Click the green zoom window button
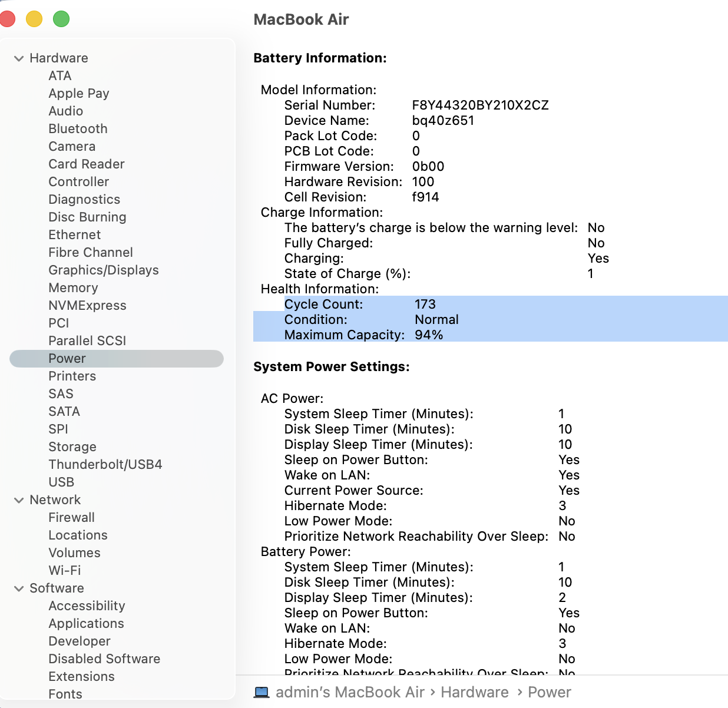 pos(61,19)
